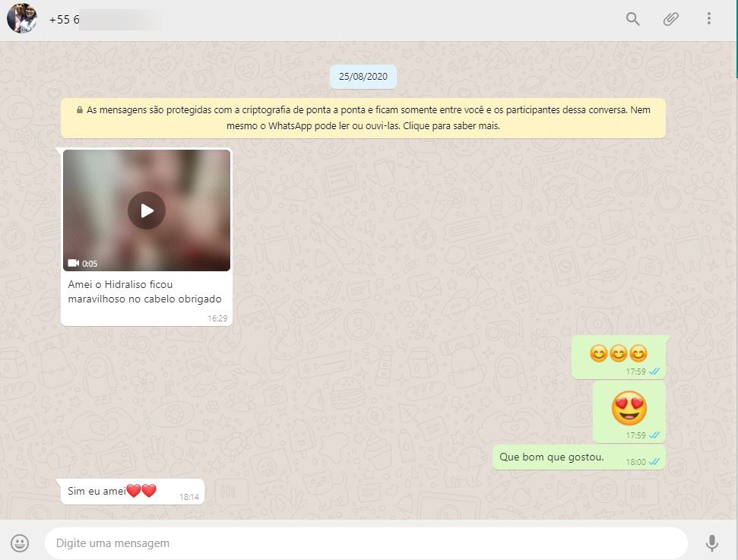Click the end-to-end encryption notice
Viewport: 738px width, 560px height.
tap(363, 118)
